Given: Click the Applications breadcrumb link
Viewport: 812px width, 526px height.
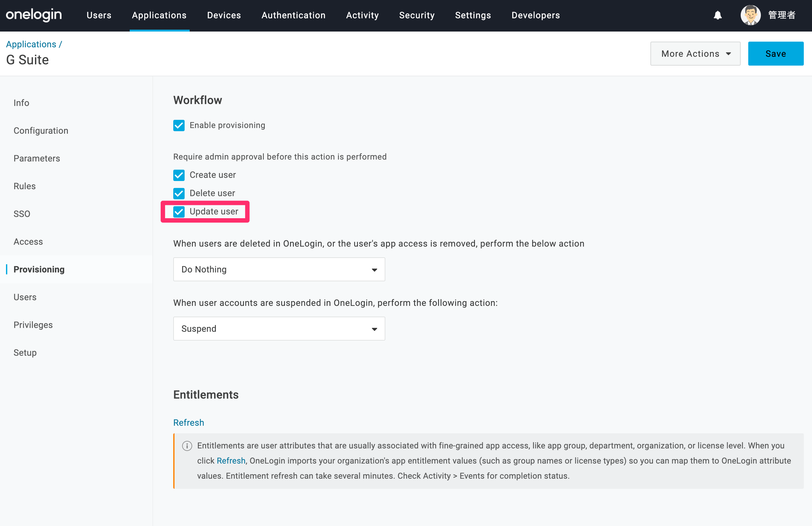Looking at the screenshot, I should click(x=31, y=44).
